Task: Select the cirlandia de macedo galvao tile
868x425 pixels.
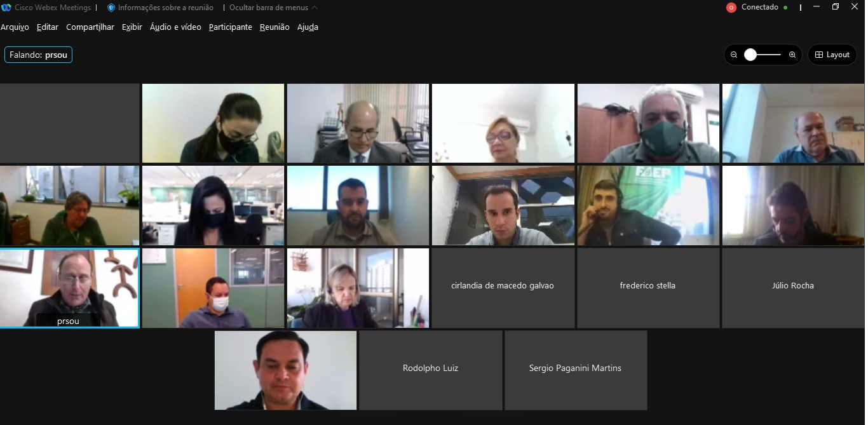Action: pos(503,288)
